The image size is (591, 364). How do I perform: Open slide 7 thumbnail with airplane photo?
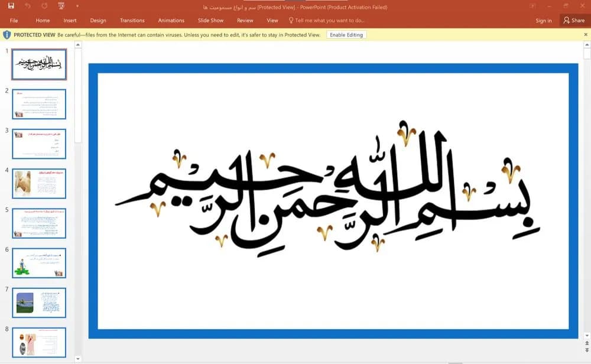tap(39, 303)
